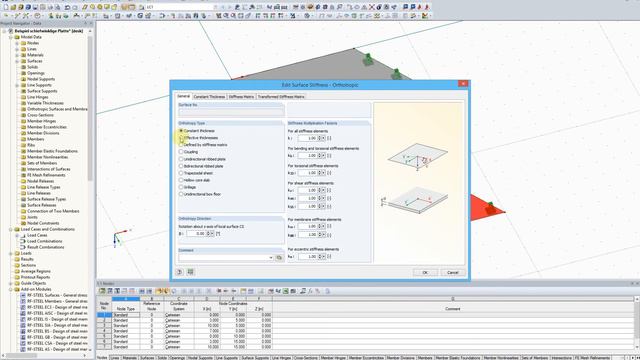Select Result Combinations tree item

(x=45, y=247)
